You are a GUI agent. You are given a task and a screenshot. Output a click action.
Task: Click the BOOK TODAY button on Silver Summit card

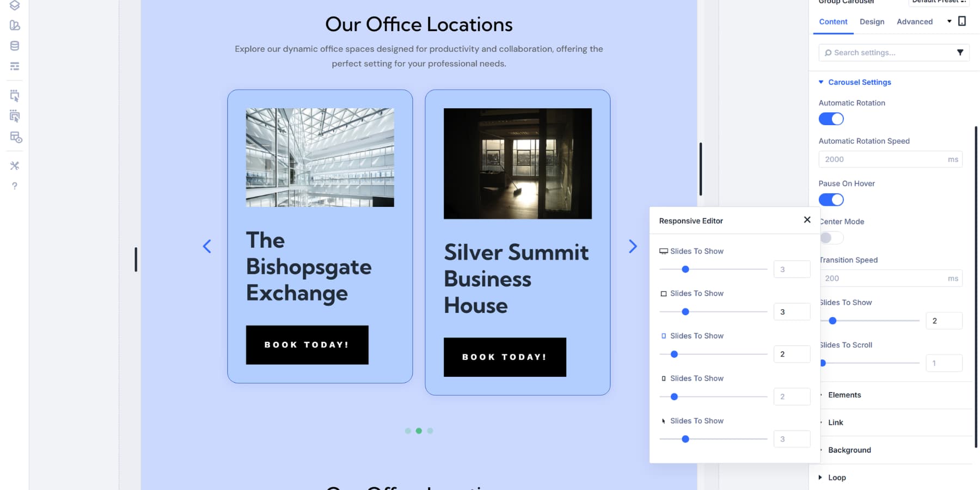pos(504,357)
